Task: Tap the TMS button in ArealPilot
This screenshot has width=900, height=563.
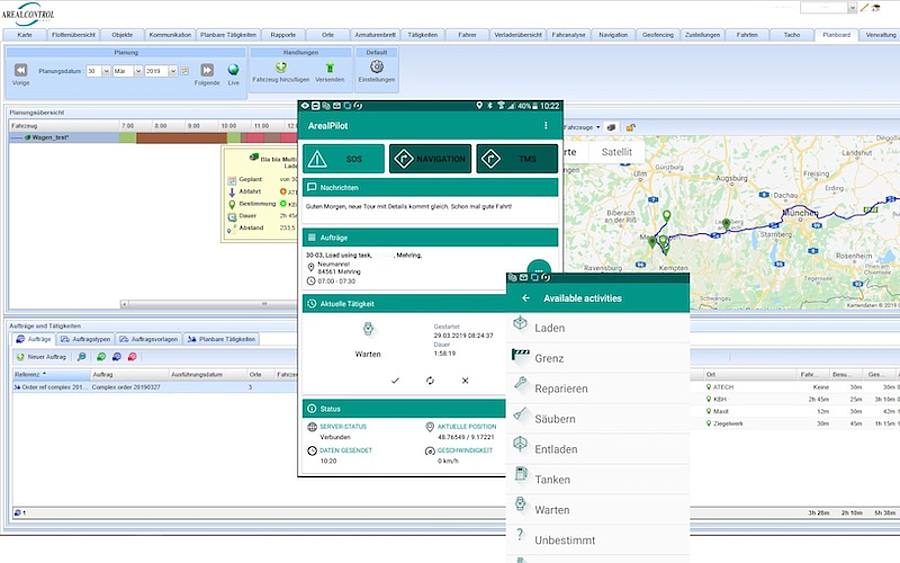Action: (517, 158)
